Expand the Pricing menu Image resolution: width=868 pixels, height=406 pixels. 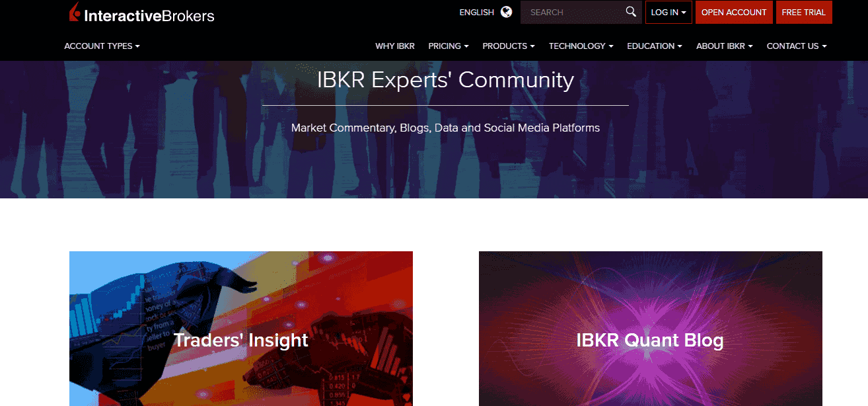coord(449,46)
